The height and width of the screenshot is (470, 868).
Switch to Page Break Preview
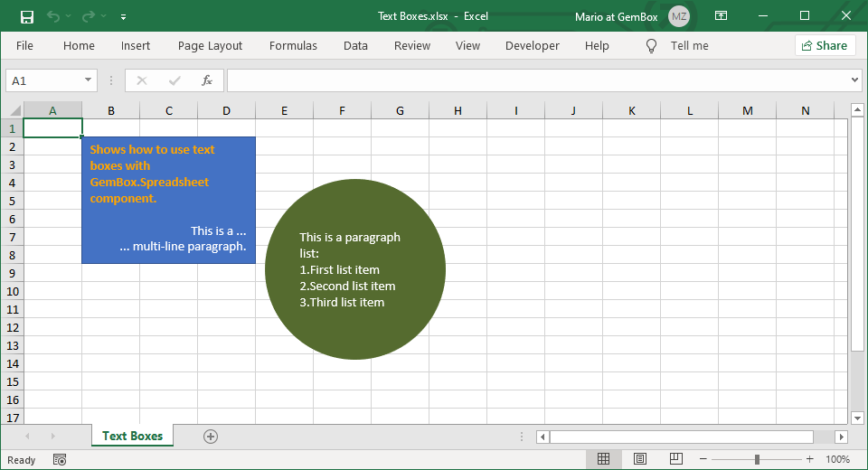[x=675, y=459]
